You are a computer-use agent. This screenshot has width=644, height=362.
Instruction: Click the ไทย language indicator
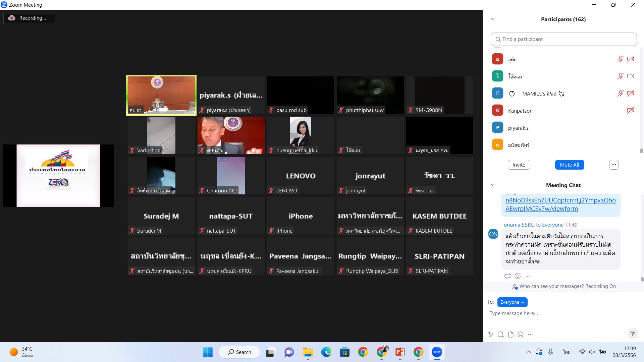567,352
